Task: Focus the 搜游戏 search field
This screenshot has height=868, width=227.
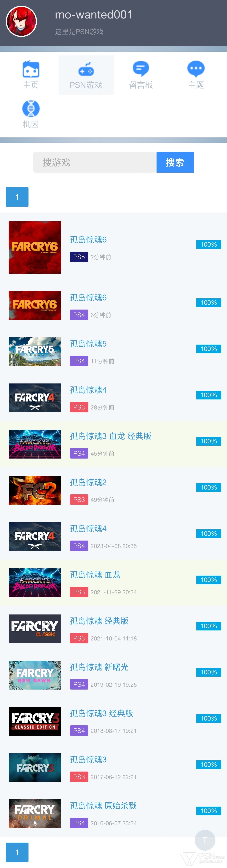Action: pos(95,162)
